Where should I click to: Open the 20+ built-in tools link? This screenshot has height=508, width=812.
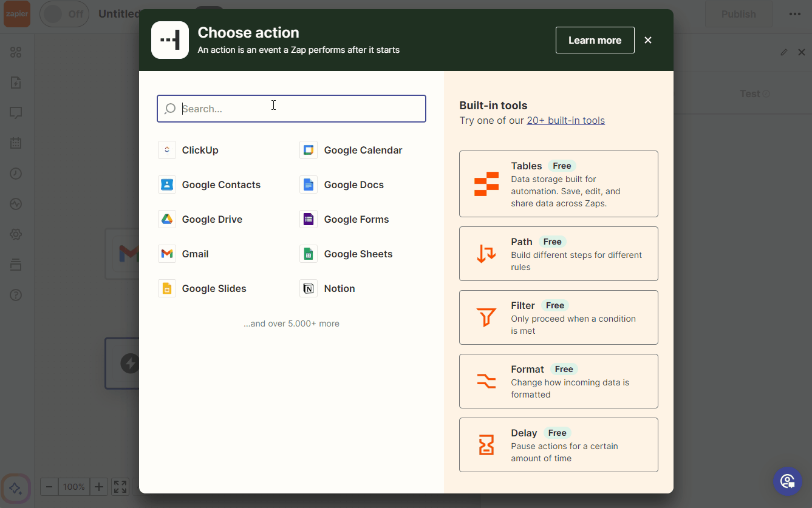coord(565,120)
